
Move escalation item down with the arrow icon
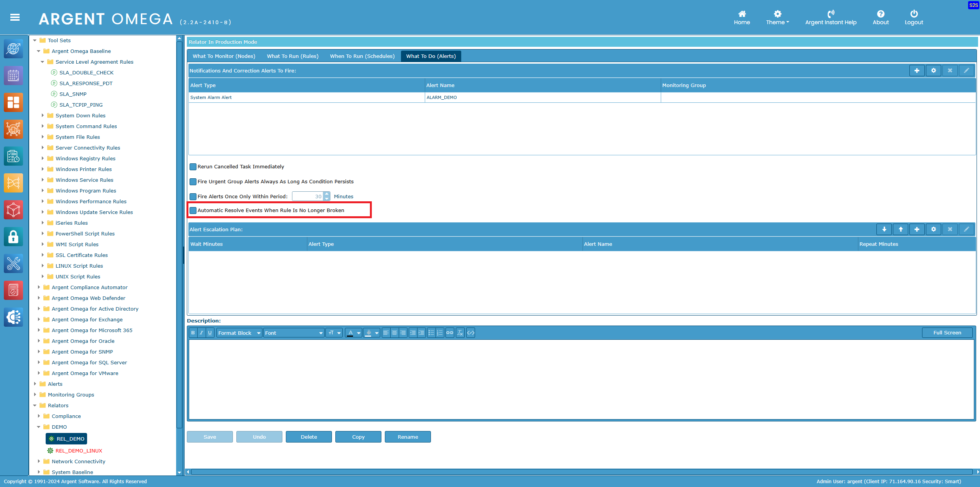884,229
